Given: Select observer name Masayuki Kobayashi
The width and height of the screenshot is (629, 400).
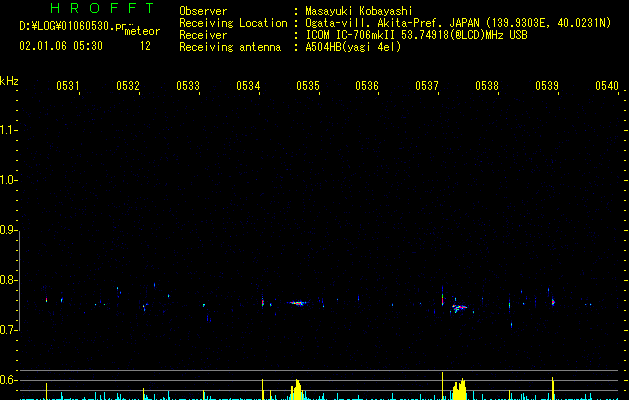Looking at the screenshot, I should [359, 11].
